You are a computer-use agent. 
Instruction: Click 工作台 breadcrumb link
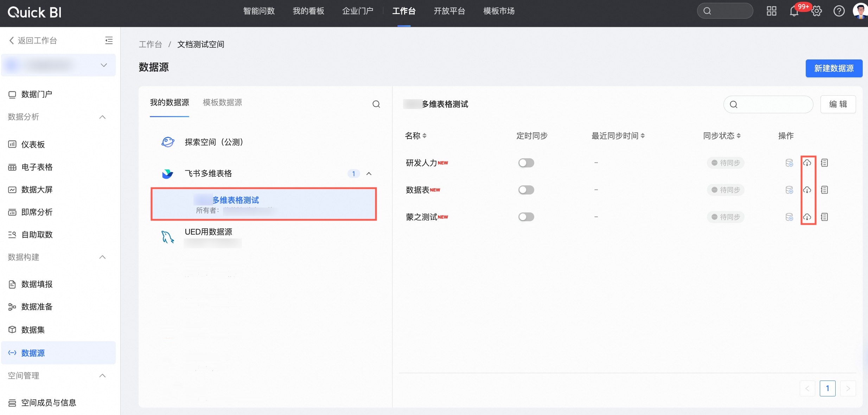coord(150,44)
